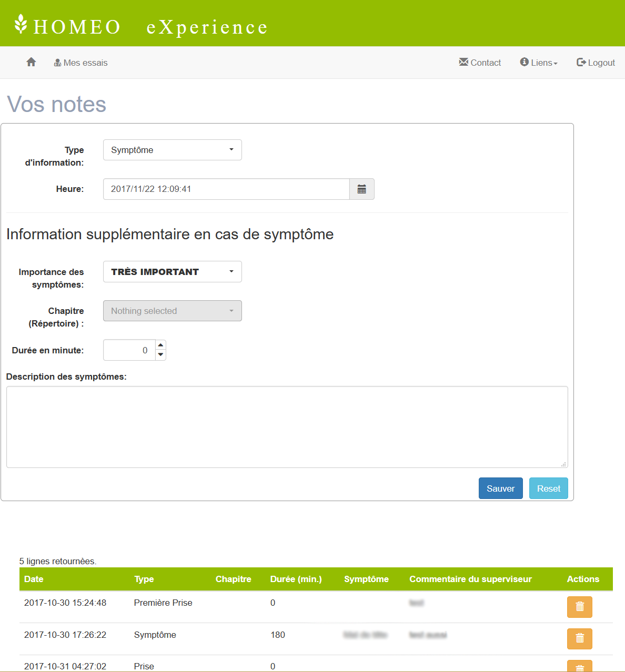Click into the Heure date field
The height and width of the screenshot is (672, 625).
pyautogui.click(x=226, y=189)
